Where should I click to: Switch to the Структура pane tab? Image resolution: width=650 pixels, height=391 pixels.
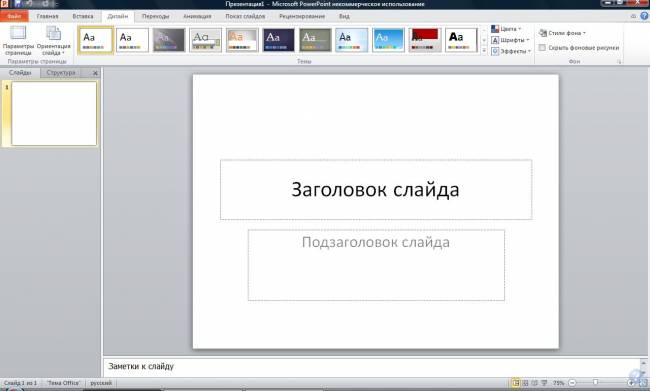point(61,73)
